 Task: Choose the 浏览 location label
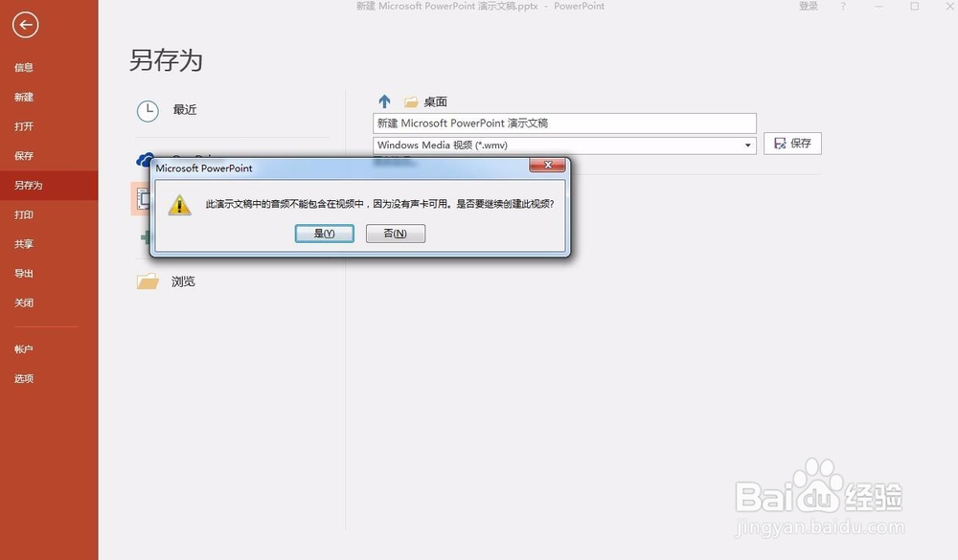pyautogui.click(x=183, y=281)
